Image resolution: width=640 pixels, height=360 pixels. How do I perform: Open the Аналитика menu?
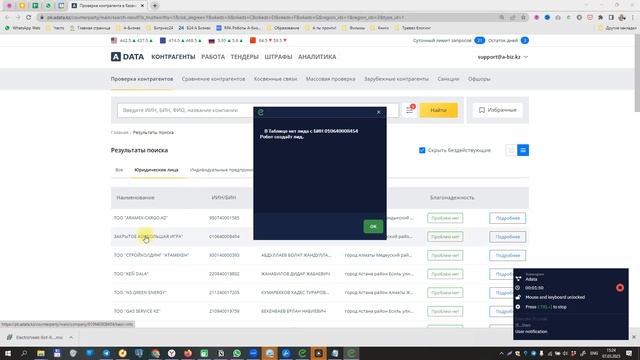pyautogui.click(x=317, y=57)
